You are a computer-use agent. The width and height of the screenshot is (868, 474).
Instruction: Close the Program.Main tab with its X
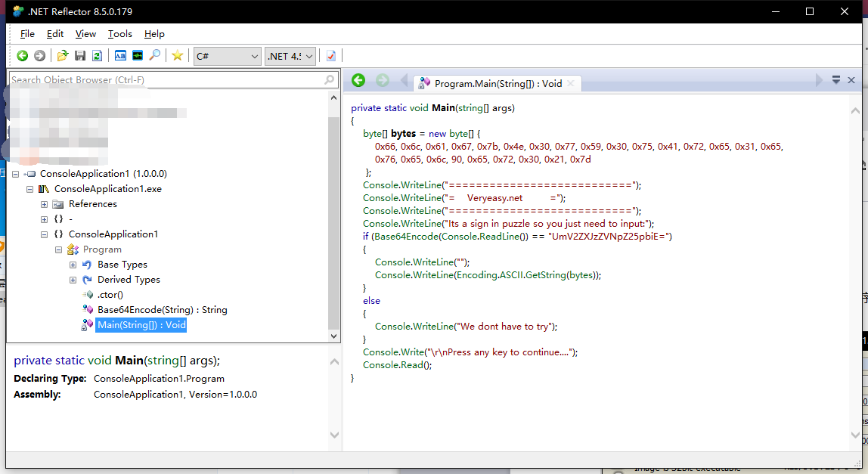coord(571,84)
